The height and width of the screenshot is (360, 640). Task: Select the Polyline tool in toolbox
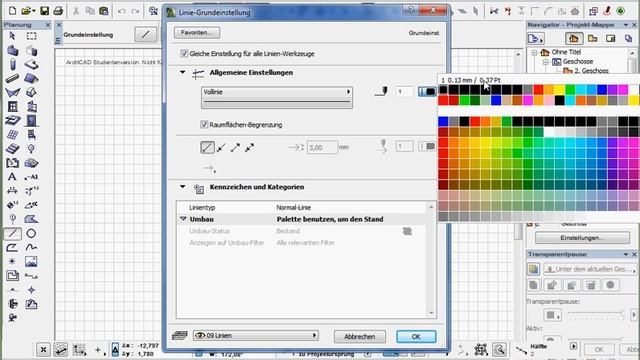pyautogui.click(x=12, y=247)
